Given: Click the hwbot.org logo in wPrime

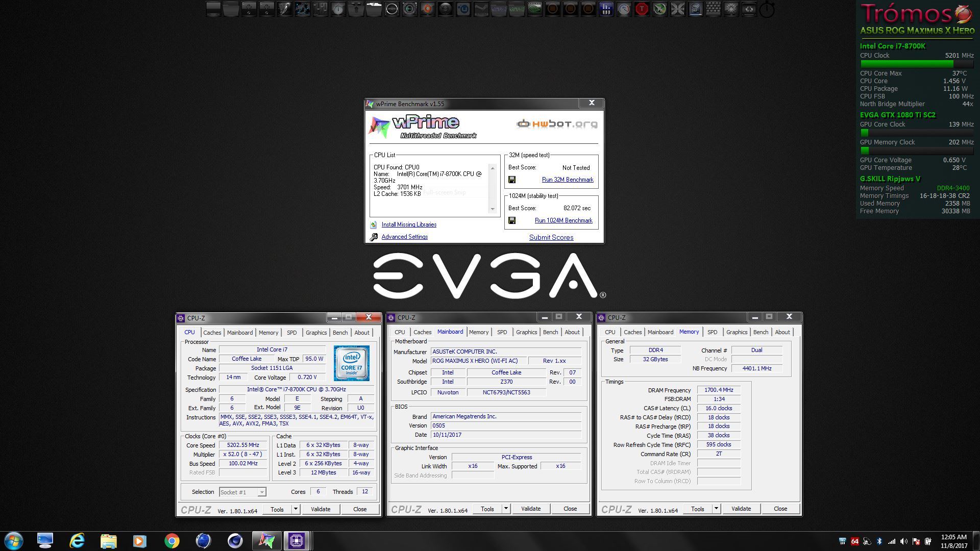Looking at the screenshot, I should click(556, 124).
